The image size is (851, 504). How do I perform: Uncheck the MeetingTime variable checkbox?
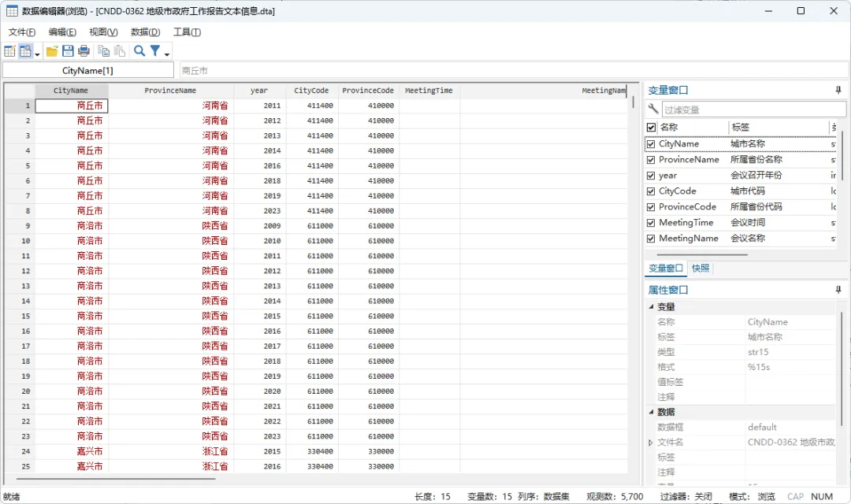(651, 223)
